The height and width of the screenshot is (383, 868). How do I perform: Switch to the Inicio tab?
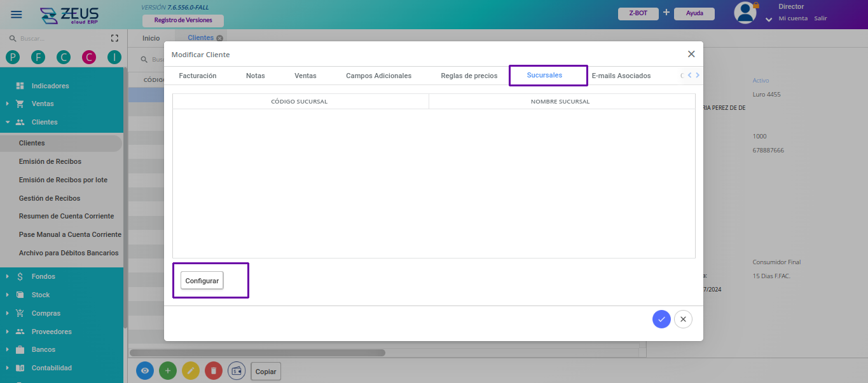pyautogui.click(x=151, y=38)
